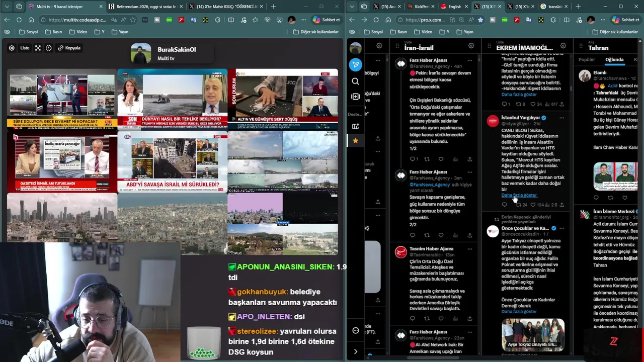Click @FarsNews_Agency mention link in reply
This screenshot has height=362, width=644.
[430, 185]
